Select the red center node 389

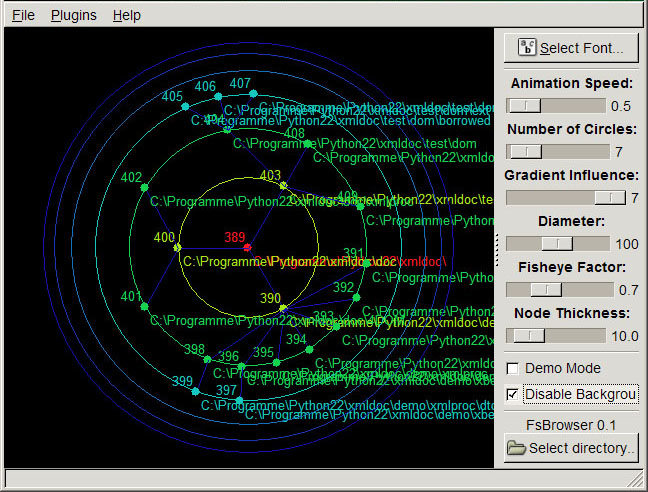[x=247, y=247]
